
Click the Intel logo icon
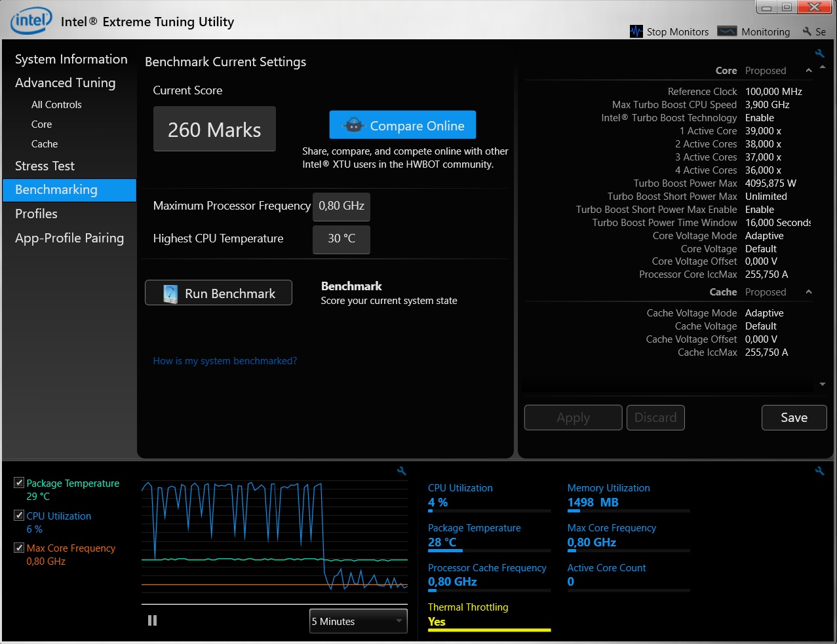tap(31, 20)
